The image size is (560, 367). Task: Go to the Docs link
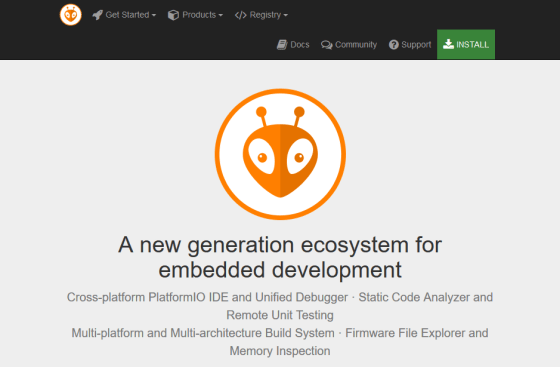300,45
